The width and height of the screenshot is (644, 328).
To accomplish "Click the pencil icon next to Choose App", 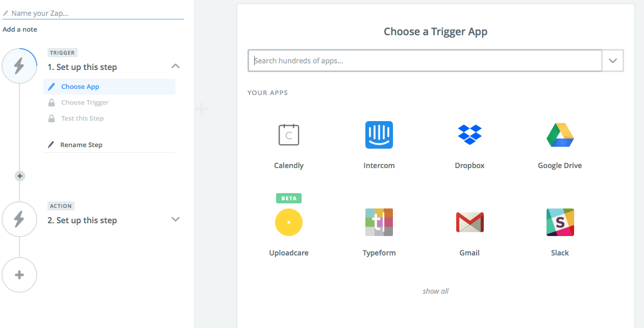I will click(x=52, y=87).
